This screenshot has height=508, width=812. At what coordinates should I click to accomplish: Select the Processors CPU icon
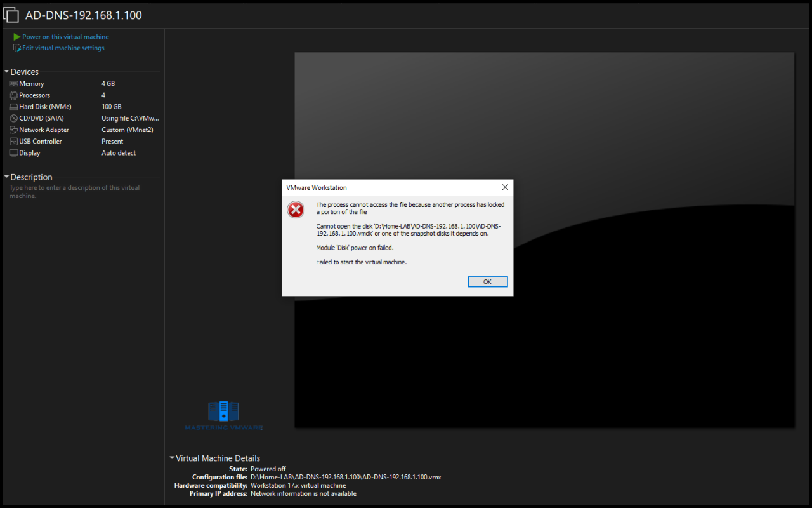point(14,95)
